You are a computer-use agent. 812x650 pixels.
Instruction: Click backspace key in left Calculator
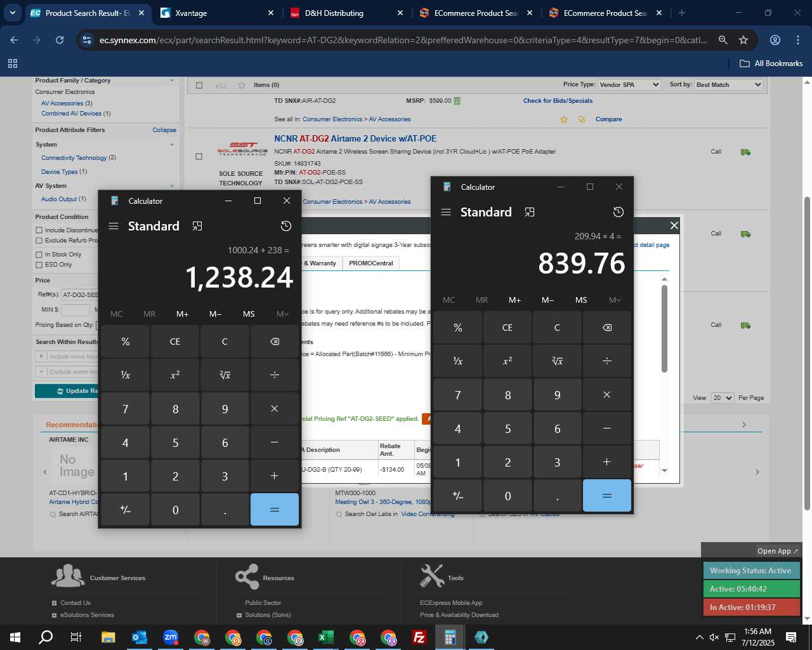(275, 342)
